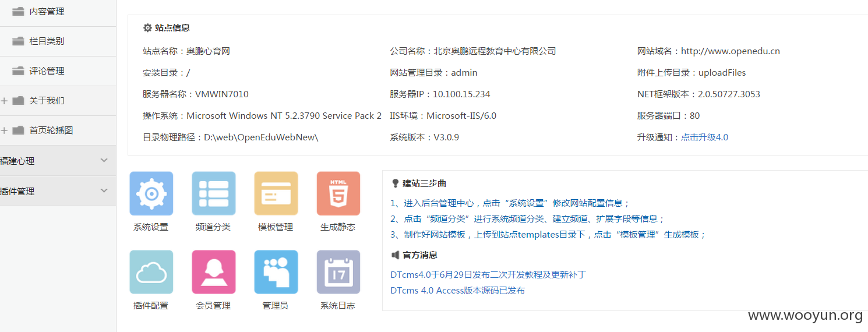Open the 会员管理 user icon
Image resolution: width=868 pixels, height=332 pixels.
point(214,272)
